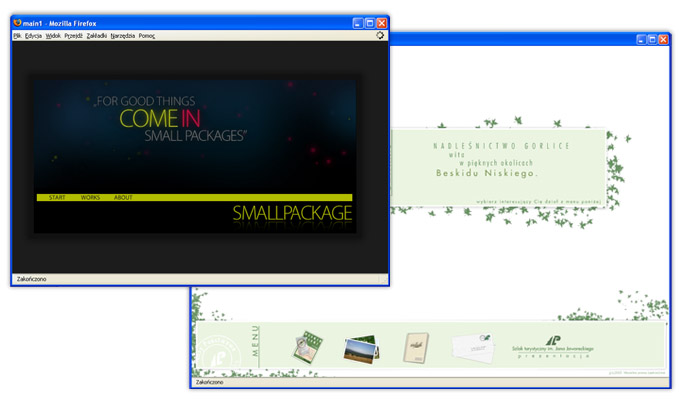
Task: Open the envelope contact icon
Action: coord(473,347)
